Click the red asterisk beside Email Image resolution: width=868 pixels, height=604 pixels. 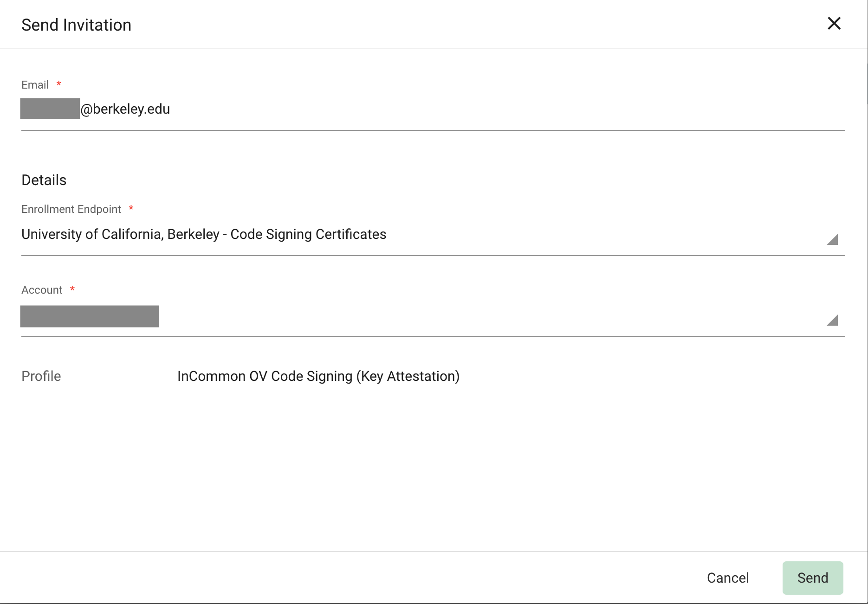(59, 84)
